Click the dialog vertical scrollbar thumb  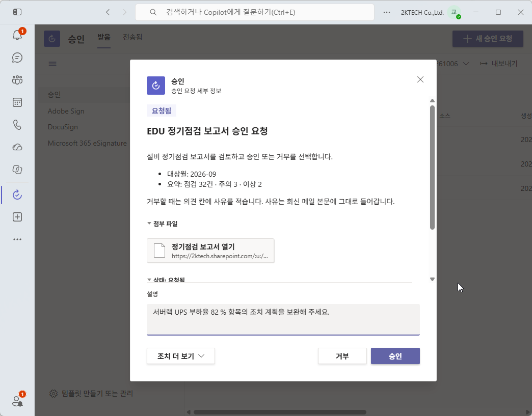432,168
